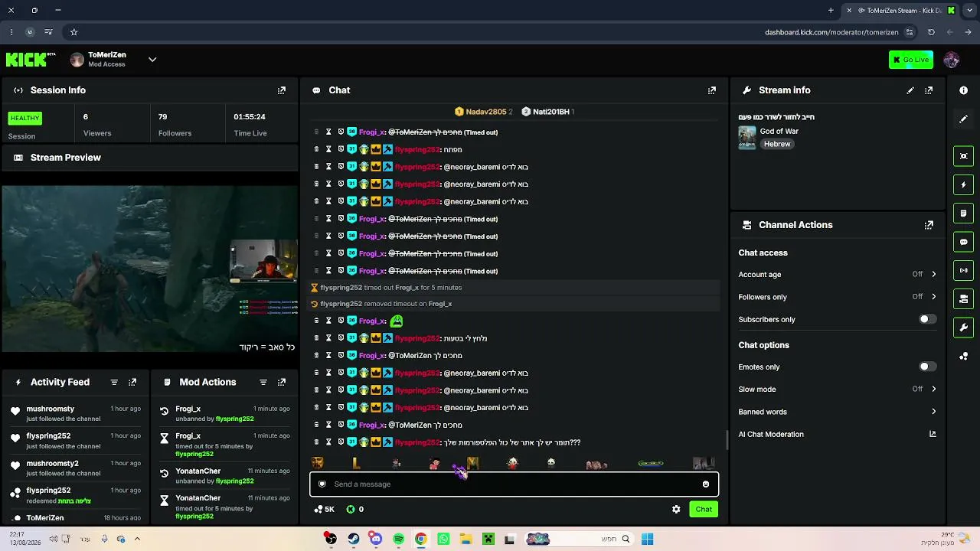Click the Mod Actions panel heading
The width and height of the screenshot is (980, 551).
pos(207,382)
